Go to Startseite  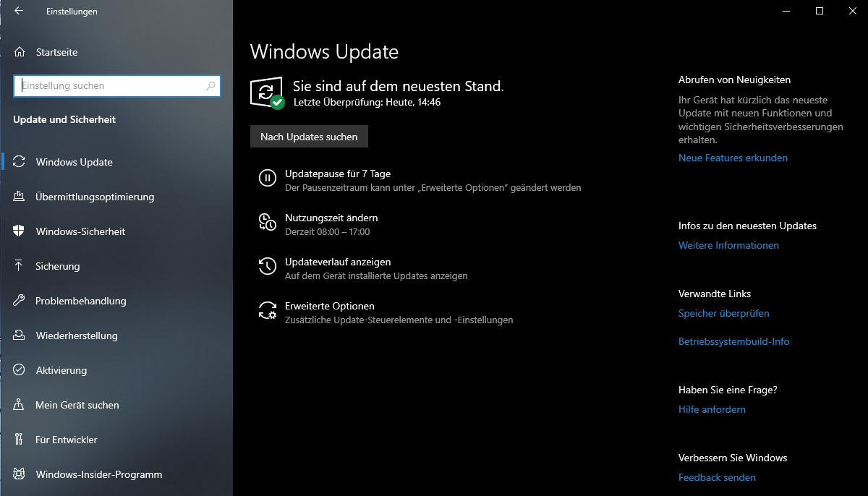click(x=116, y=52)
